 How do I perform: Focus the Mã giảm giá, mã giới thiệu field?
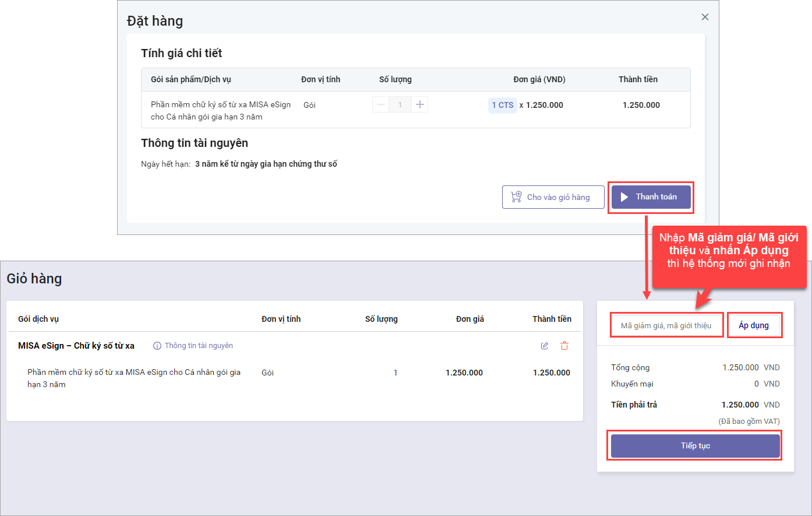(666, 325)
